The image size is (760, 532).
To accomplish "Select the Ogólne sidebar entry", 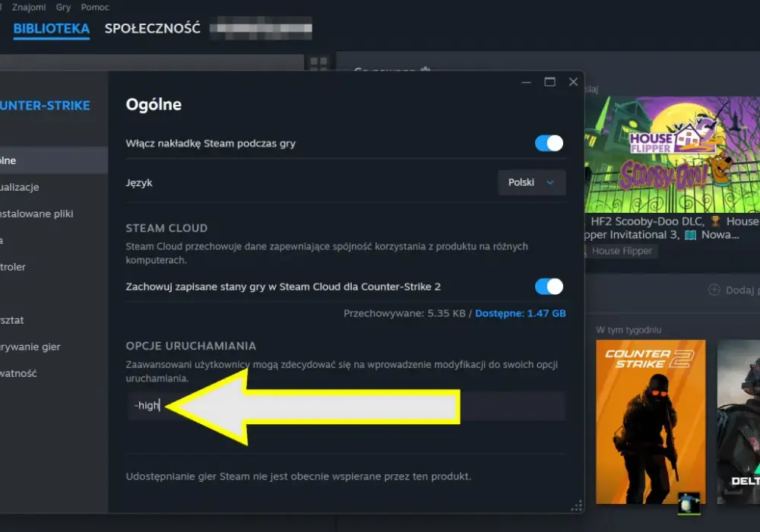I will point(54,160).
